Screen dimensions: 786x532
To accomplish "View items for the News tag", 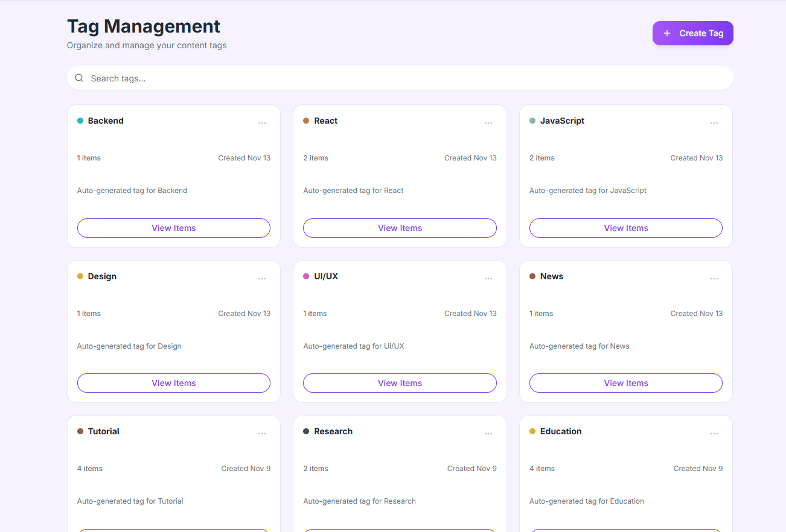I will (x=625, y=383).
